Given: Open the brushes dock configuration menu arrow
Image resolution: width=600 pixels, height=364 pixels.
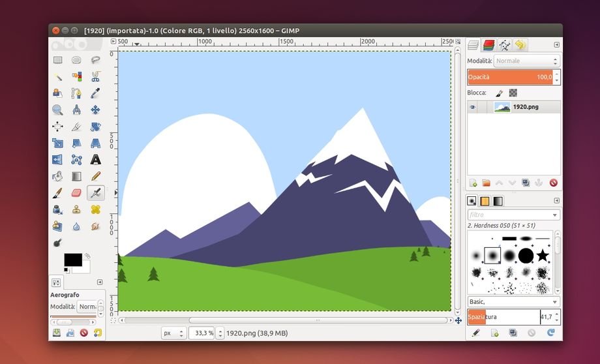Looking at the screenshot, I should pos(556,200).
